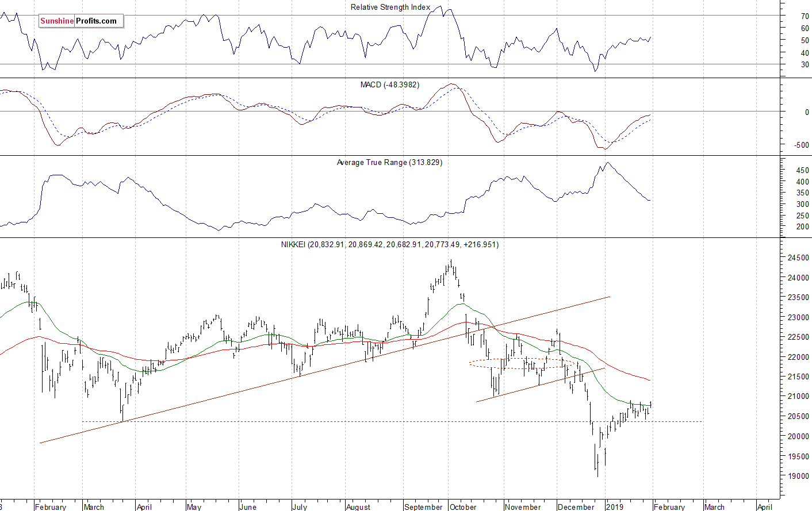Click the 70 RSI axis value
812x511 pixels.
point(805,17)
